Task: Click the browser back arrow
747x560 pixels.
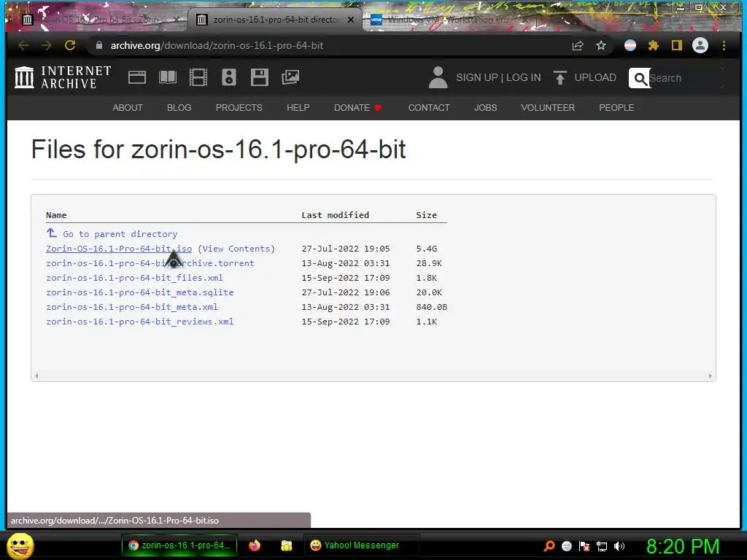Action: pos(23,45)
